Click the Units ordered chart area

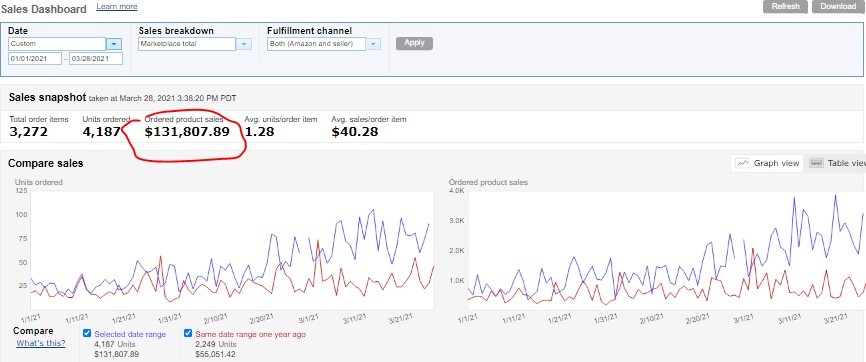click(232, 250)
